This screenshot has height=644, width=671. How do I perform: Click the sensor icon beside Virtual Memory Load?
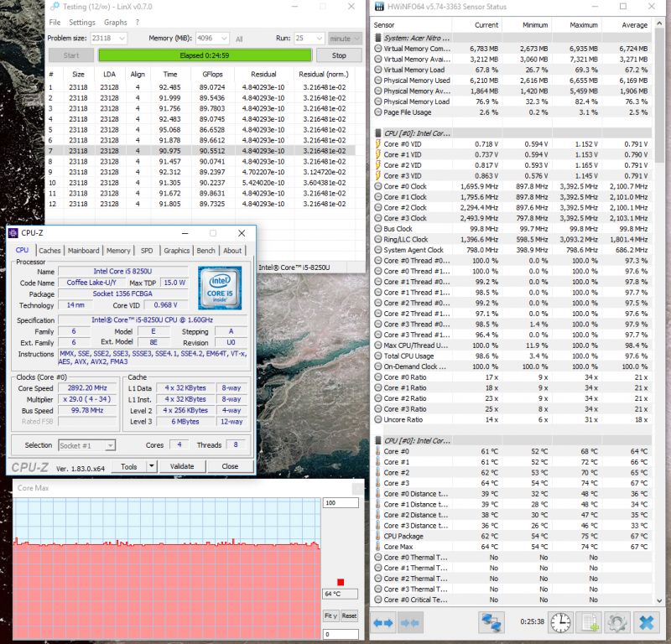378,70
